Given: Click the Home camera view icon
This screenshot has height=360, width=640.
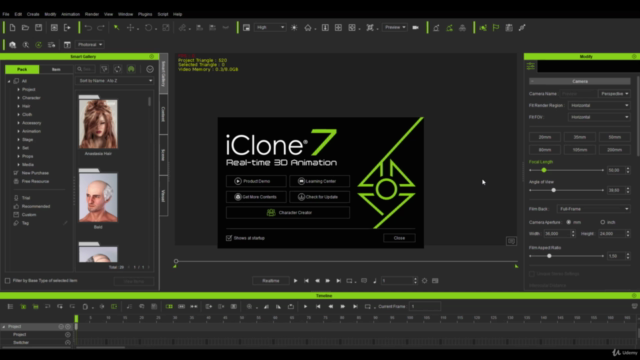Looking at the screenshot, I should (x=308, y=28).
